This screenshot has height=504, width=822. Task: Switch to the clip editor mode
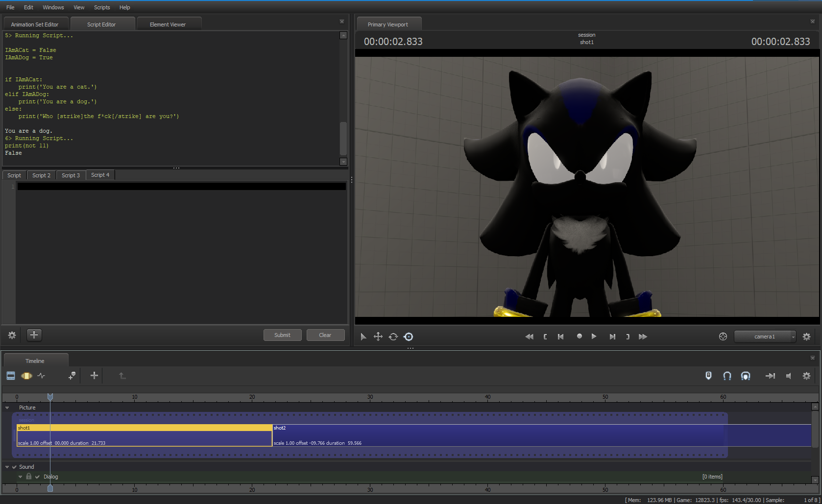(11, 376)
